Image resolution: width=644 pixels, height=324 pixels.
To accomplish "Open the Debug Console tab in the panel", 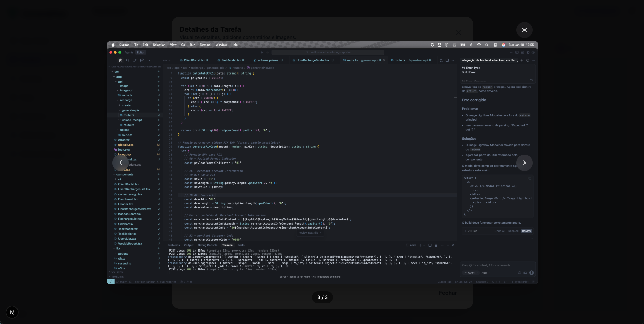I will (208, 245).
